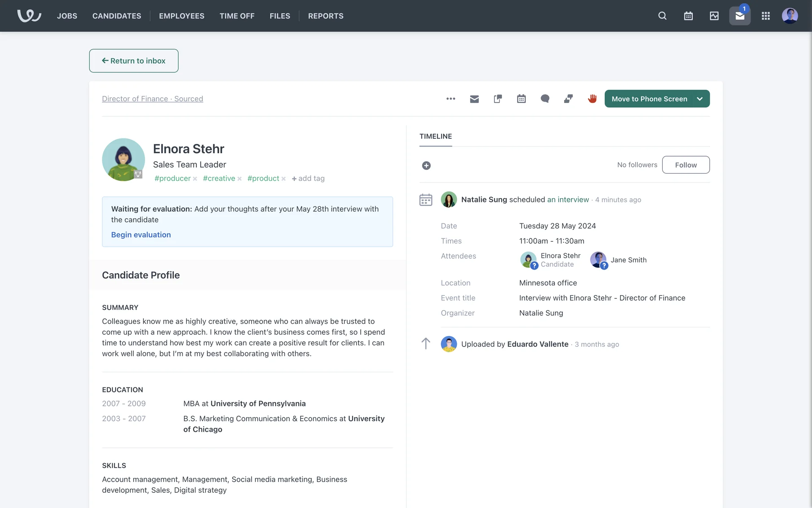Open the Candidates menu item
This screenshot has width=812, height=508.
tap(117, 16)
